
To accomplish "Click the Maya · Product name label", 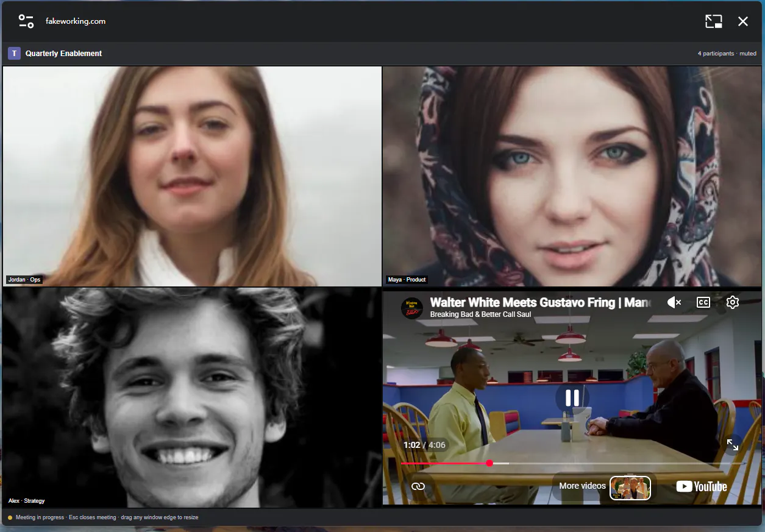I will pos(407,280).
